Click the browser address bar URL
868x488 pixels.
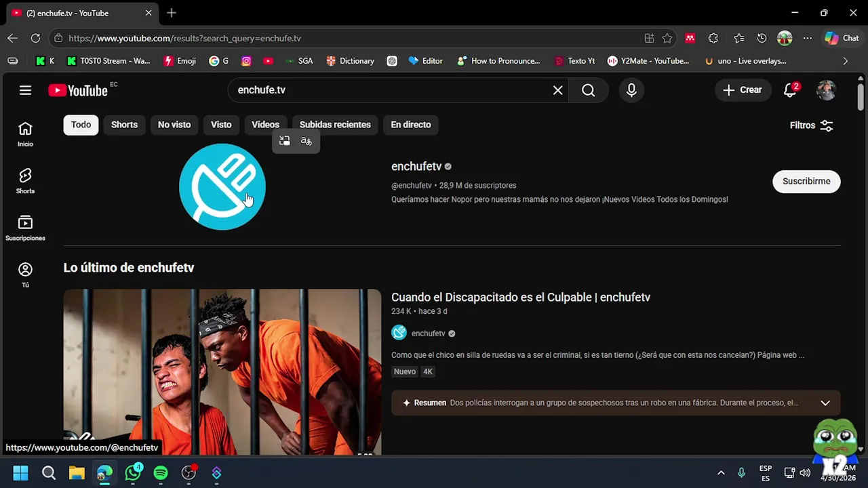point(184,39)
